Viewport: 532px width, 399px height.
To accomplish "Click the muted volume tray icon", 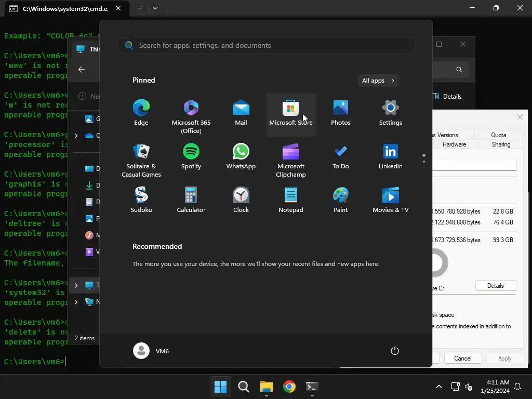I will pyautogui.click(x=469, y=387).
